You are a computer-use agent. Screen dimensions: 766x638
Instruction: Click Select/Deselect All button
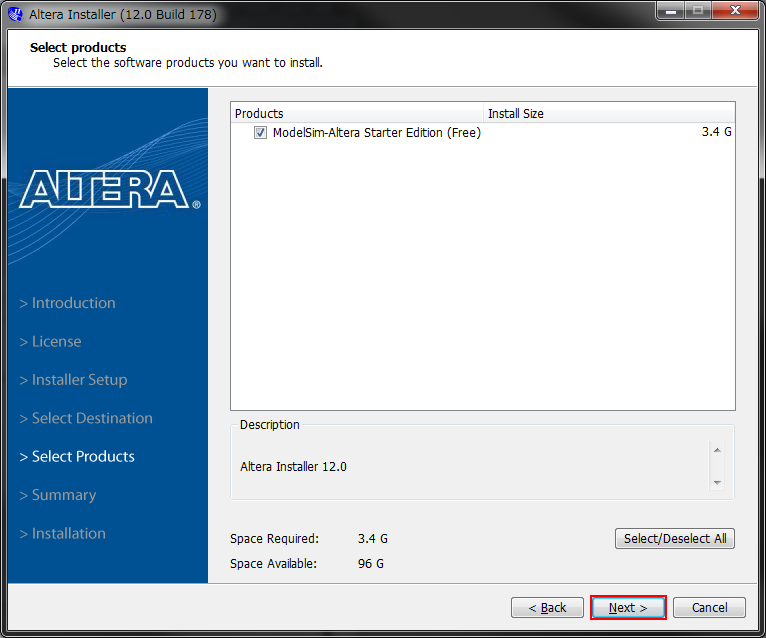tap(675, 538)
